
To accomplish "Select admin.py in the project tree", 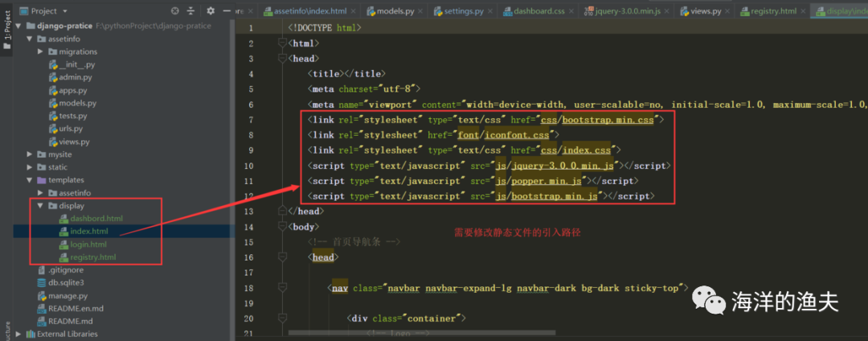I will [76, 77].
